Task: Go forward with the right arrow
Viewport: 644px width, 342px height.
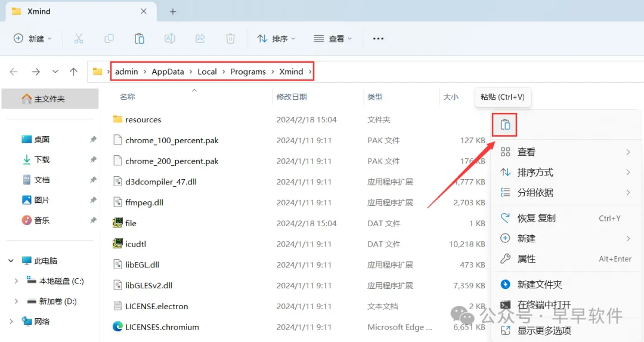Action: (x=36, y=72)
